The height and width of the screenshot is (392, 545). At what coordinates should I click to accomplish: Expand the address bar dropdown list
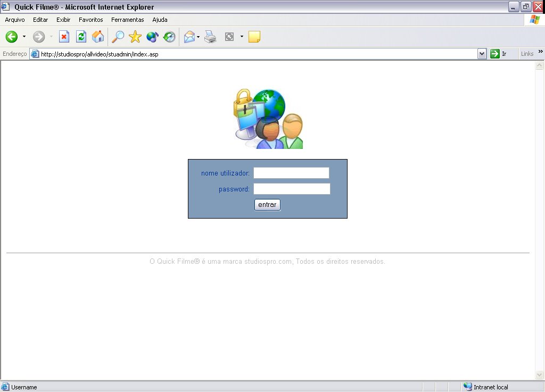click(x=482, y=54)
